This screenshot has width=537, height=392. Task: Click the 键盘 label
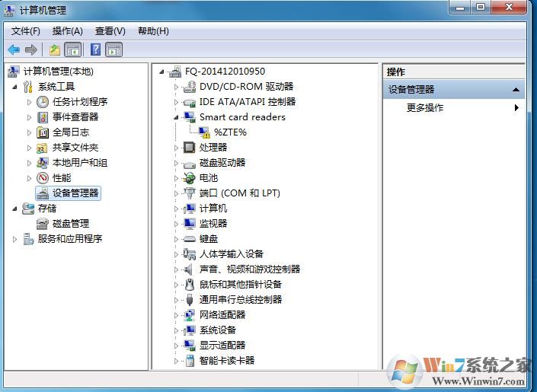click(x=209, y=239)
